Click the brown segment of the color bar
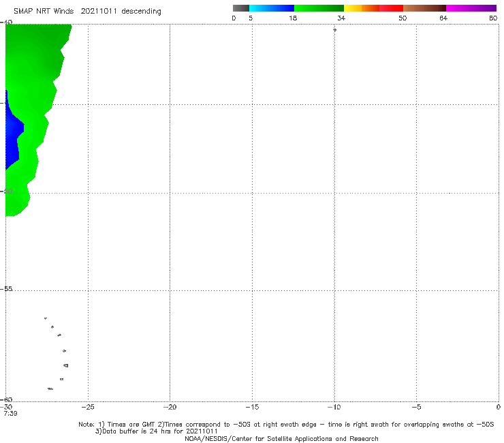504x443 pixels. coord(424,8)
